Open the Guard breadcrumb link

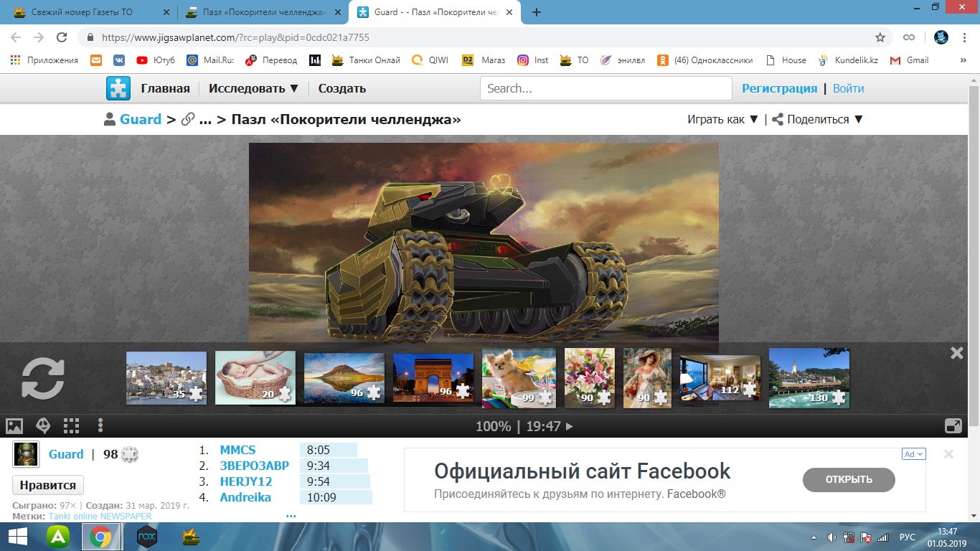click(141, 120)
